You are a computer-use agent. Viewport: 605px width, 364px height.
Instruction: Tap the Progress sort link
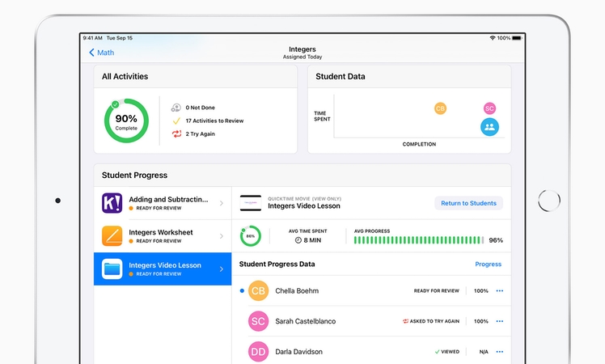pos(488,265)
